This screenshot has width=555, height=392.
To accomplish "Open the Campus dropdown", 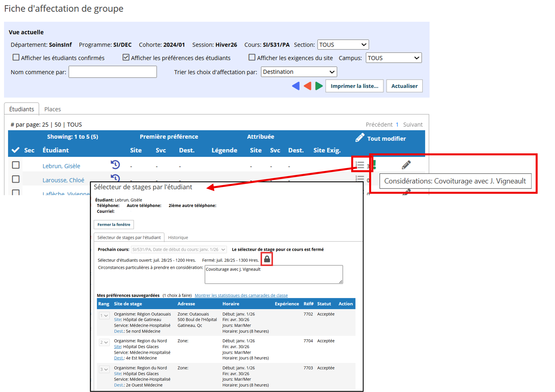I will tap(394, 58).
